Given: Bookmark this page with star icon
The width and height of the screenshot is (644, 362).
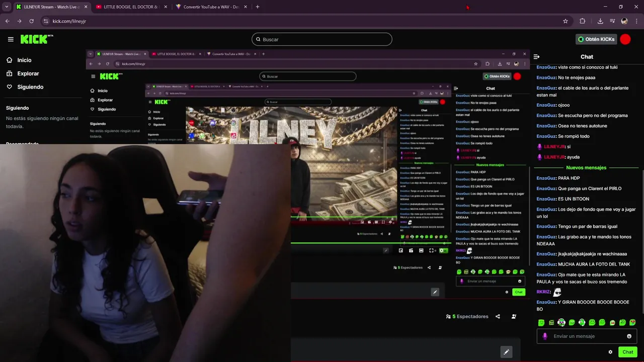Looking at the screenshot, I should [566, 21].
